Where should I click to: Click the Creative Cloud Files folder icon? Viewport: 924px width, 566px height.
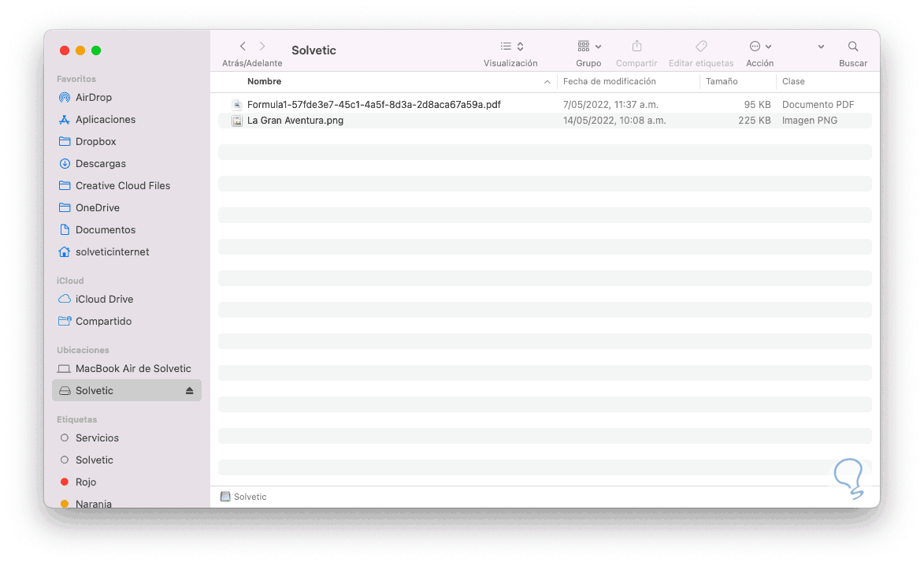coord(65,186)
